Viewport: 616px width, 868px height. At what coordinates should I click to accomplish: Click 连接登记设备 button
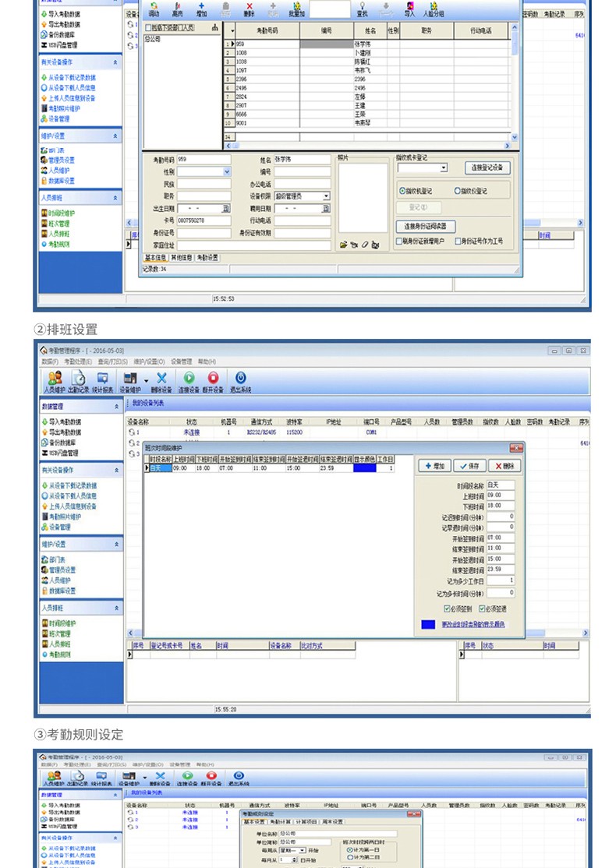487,168
